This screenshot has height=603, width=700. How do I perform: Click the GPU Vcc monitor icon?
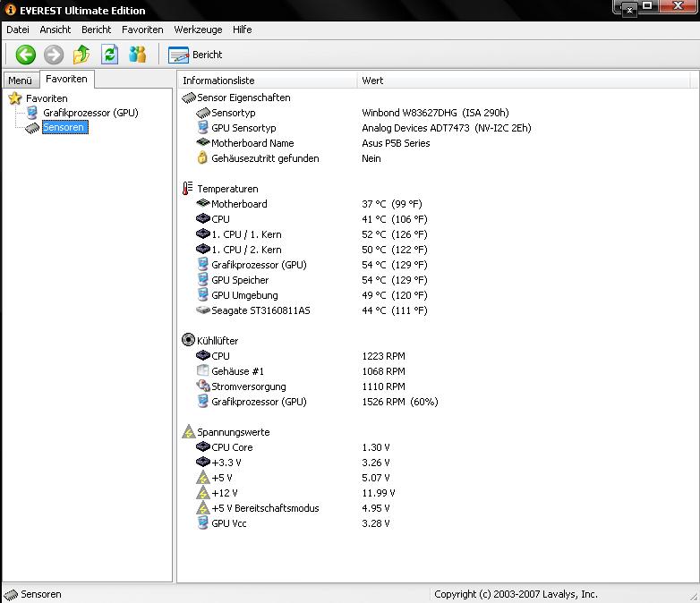203,523
